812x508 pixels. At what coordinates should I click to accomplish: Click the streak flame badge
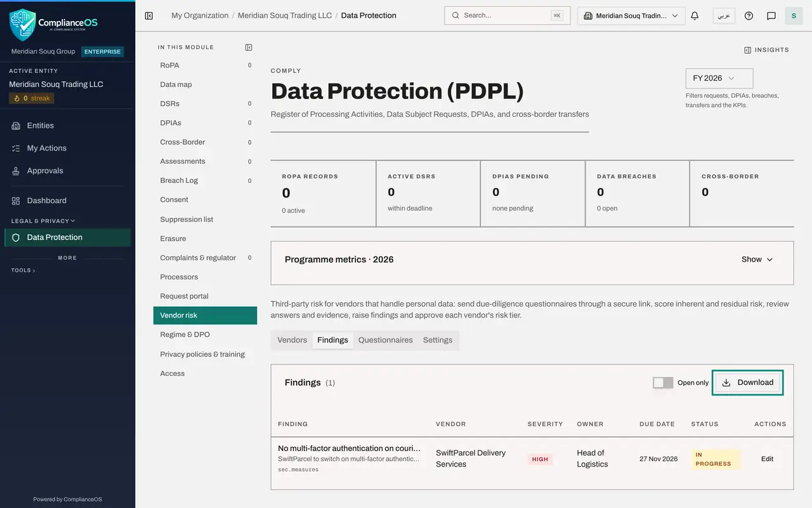(32, 98)
